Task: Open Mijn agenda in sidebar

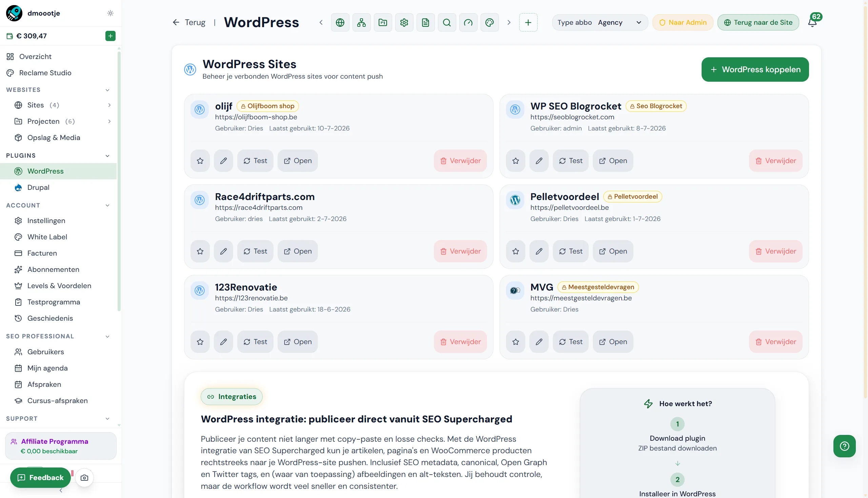Action: (x=58, y=368)
